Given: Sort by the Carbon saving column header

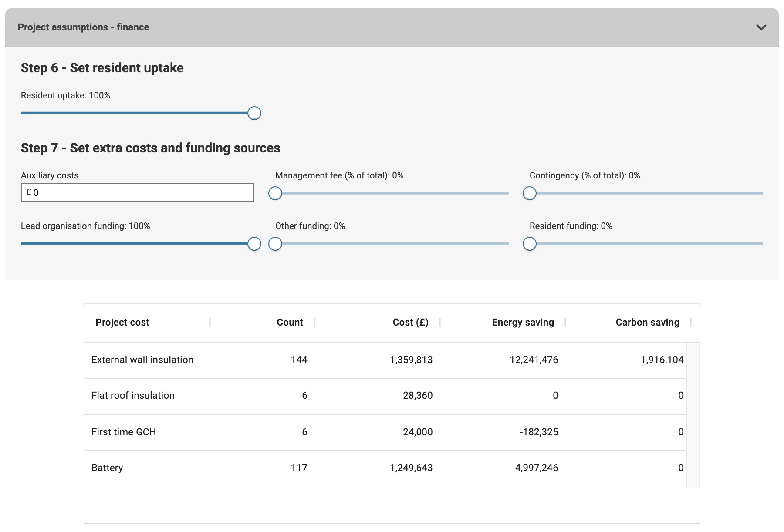Looking at the screenshot, I should (x=648, y=322).
